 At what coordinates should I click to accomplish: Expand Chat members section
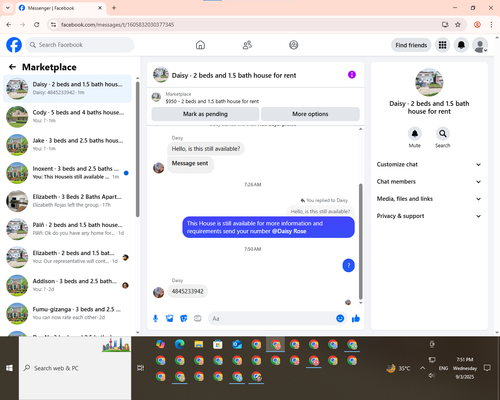point(429,182)
